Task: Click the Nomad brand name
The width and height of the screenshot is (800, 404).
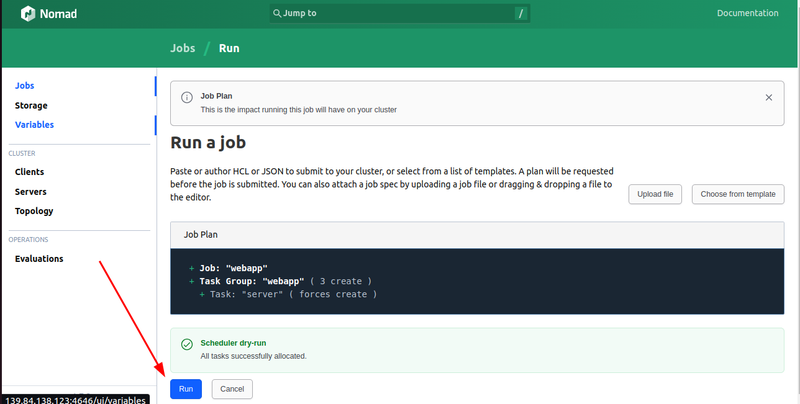Action: (x=58, y=14)
